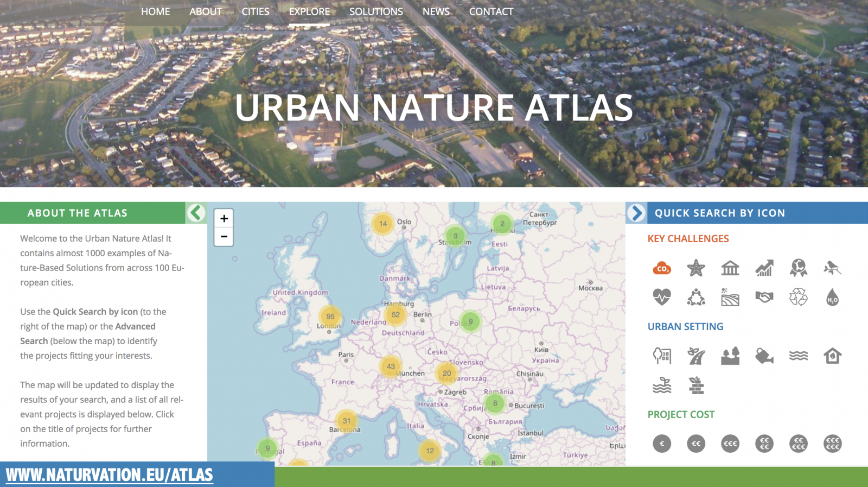Pick the globe award ribbon icon
The height and width of the screenshot is (487, 868).
(x=799, y=268)
